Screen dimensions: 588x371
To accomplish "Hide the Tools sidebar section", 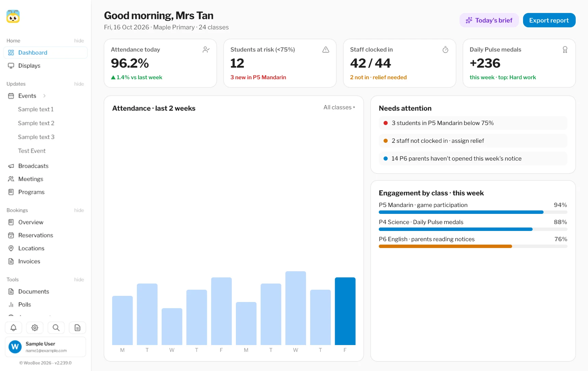I will pyautogui.click(x=79, y=280).
